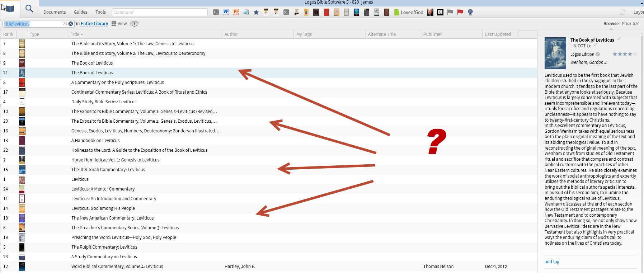The image size is (644, 273).
Task: Click the greyed sync arrows icon
Action: point(623,12)
